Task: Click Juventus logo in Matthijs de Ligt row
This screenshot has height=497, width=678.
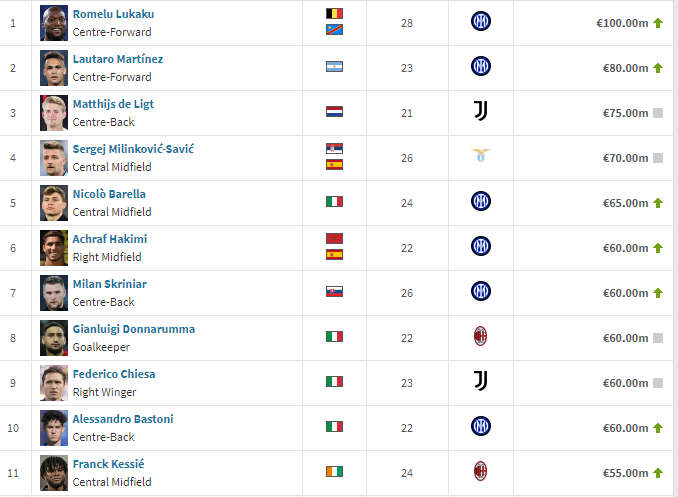Action: tap(480, 112)
